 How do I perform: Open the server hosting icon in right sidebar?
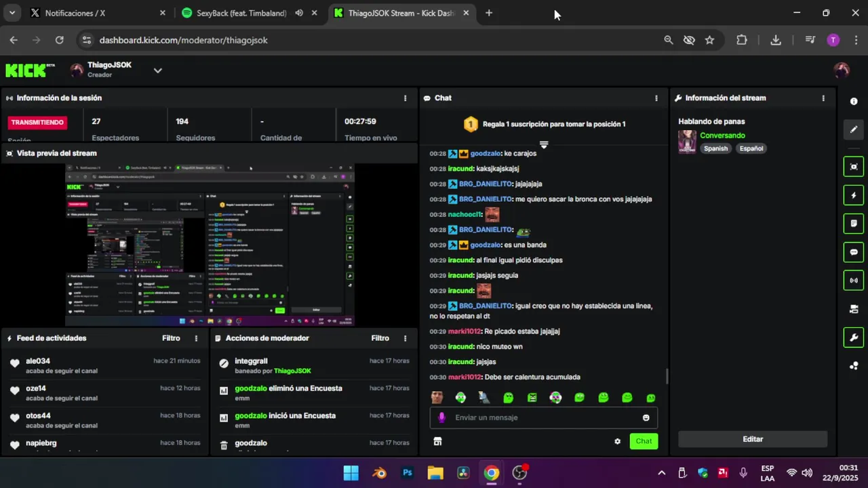point(854,309)
